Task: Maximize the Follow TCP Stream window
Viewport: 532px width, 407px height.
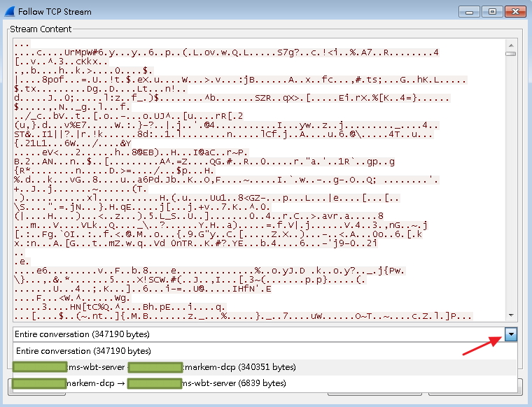Action: pos(492,11)
